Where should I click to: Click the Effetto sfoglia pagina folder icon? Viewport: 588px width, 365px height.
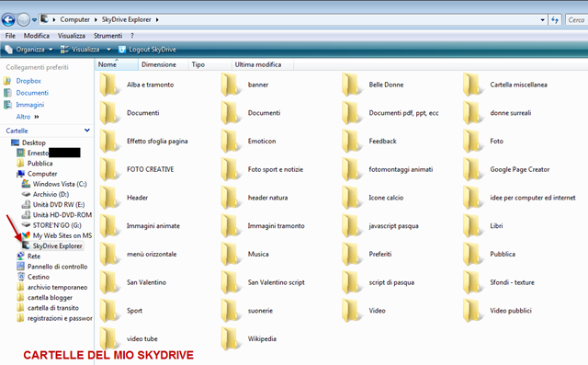(109, 141)
